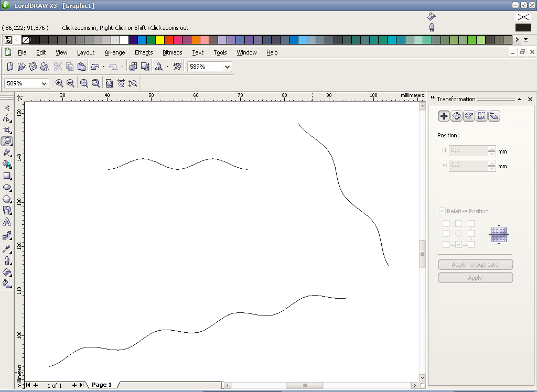Click the Save diskette icon

[33, 67]
